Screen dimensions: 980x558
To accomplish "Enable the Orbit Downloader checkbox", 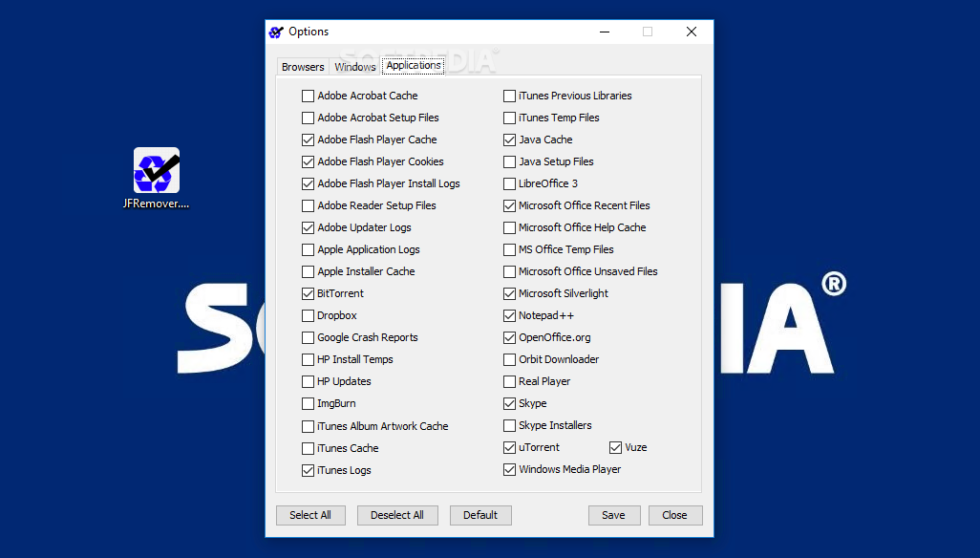I will pyautogui.click(x=509, y=360).
